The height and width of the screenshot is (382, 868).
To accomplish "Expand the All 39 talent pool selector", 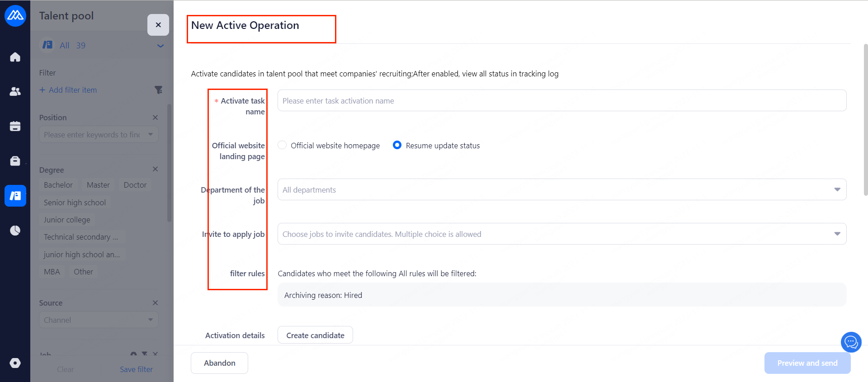I will tap(160, 46).
